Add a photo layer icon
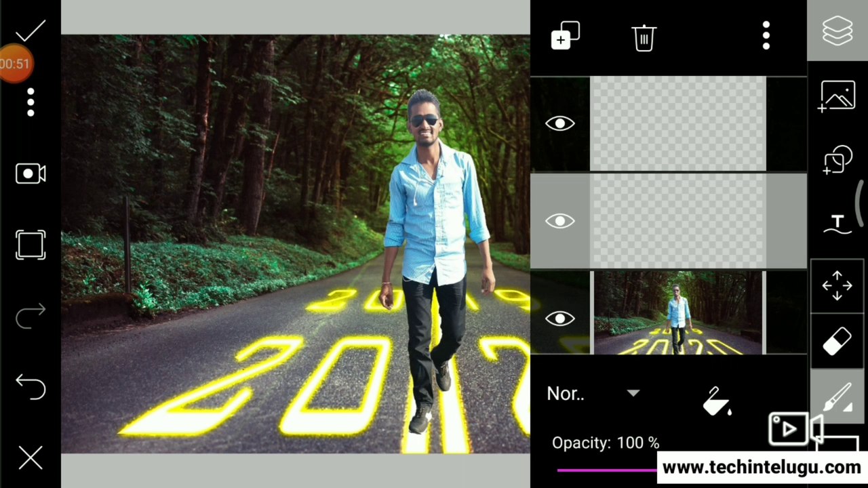This screenshot has height=488, width=868. [837, 96]
